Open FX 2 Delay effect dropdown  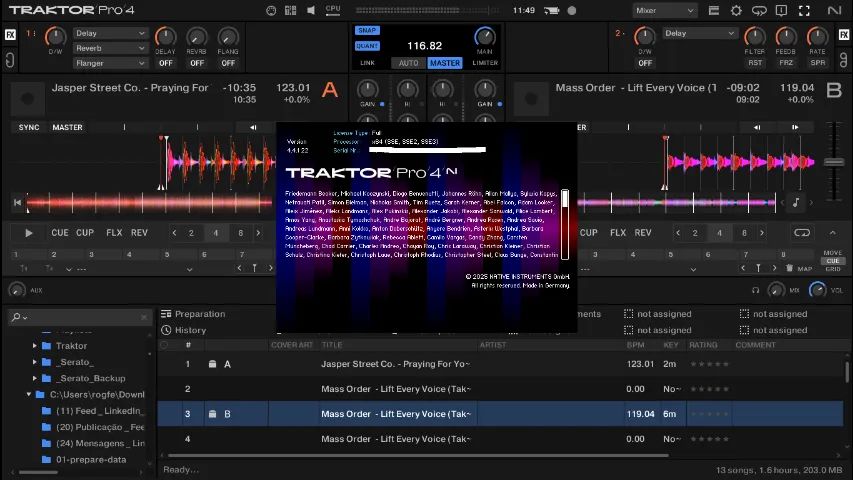699,33
